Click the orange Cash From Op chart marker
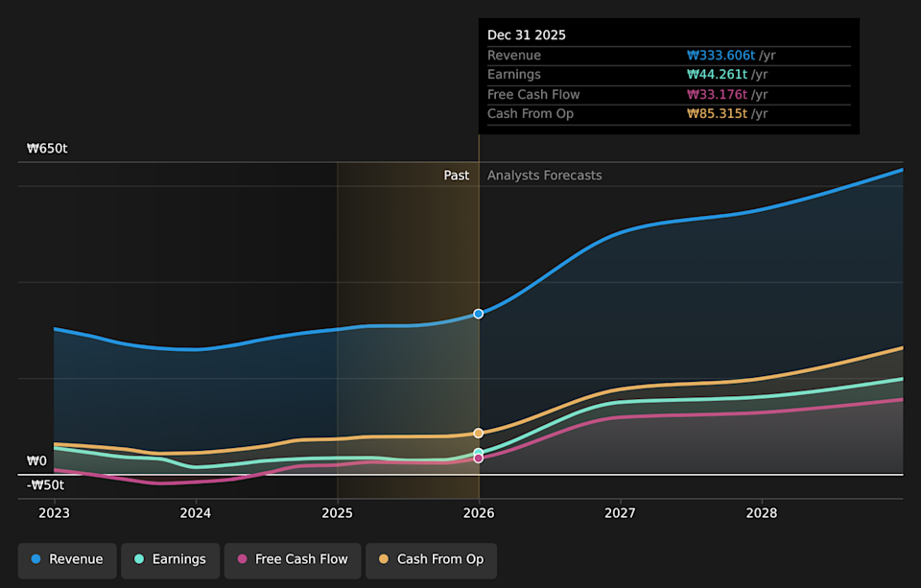This screenshot has width=921, height=588. [478, 433]
